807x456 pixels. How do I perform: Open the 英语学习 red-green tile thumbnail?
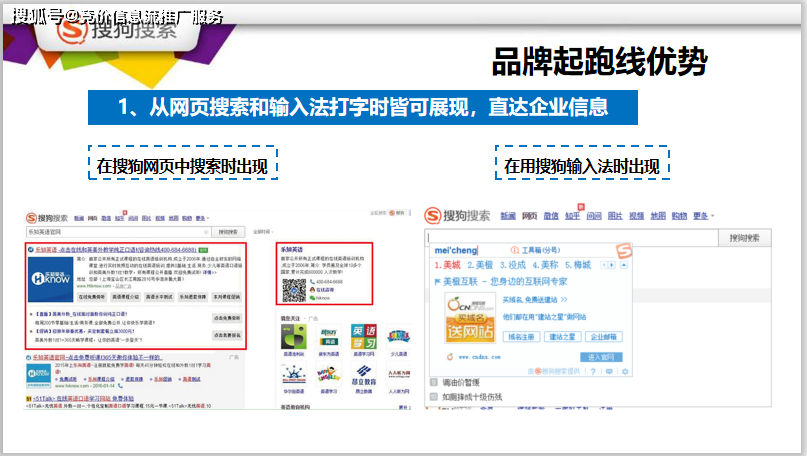tap(363, 337)
